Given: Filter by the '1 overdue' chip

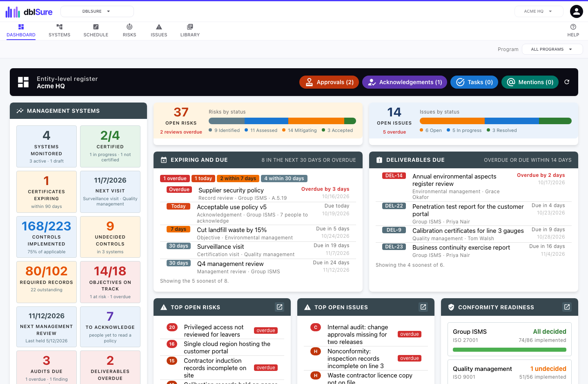Looking at the screenshot, I should (175, 179).
